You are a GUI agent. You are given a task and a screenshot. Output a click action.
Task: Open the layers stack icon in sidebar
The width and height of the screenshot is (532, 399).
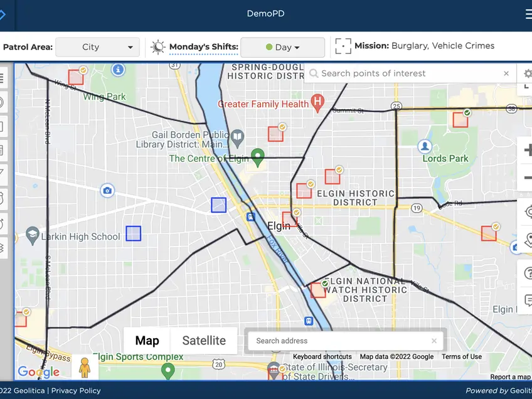point(3,247)
